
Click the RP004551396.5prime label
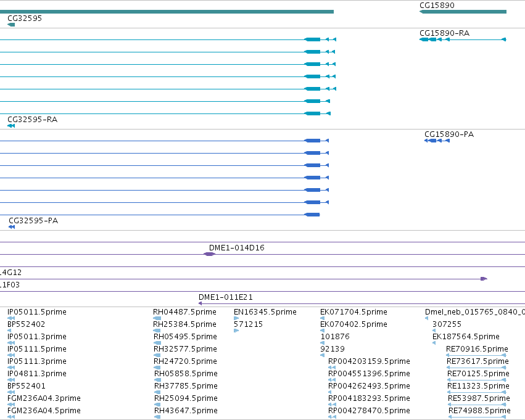pos(369,374)
